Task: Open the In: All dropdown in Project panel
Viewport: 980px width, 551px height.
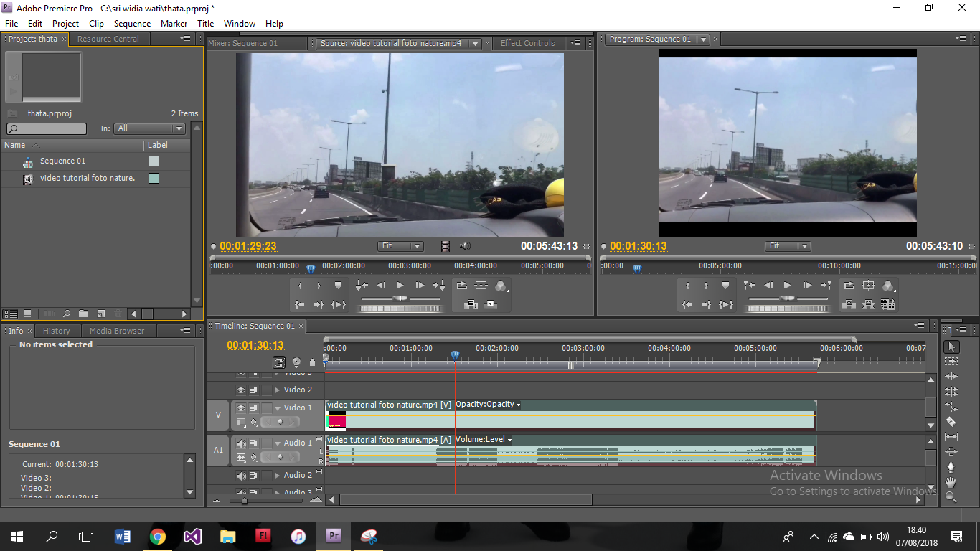Action: 150,128
